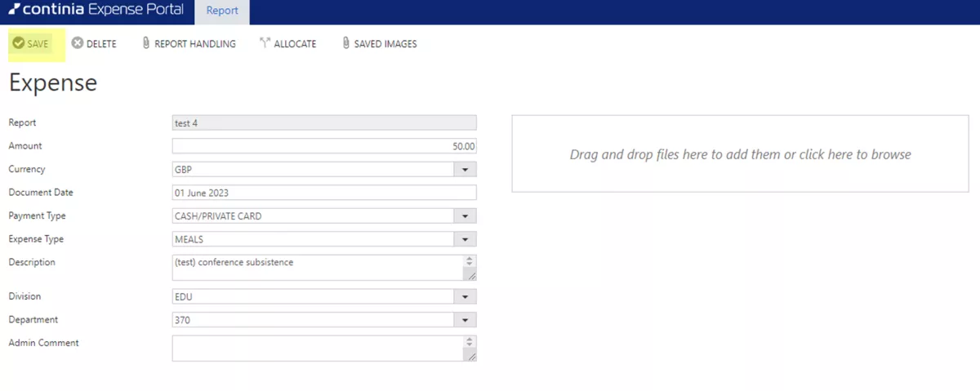Click the Allocate split-arrows icon
Screen dimensions: 980x391
pos(265,44)
